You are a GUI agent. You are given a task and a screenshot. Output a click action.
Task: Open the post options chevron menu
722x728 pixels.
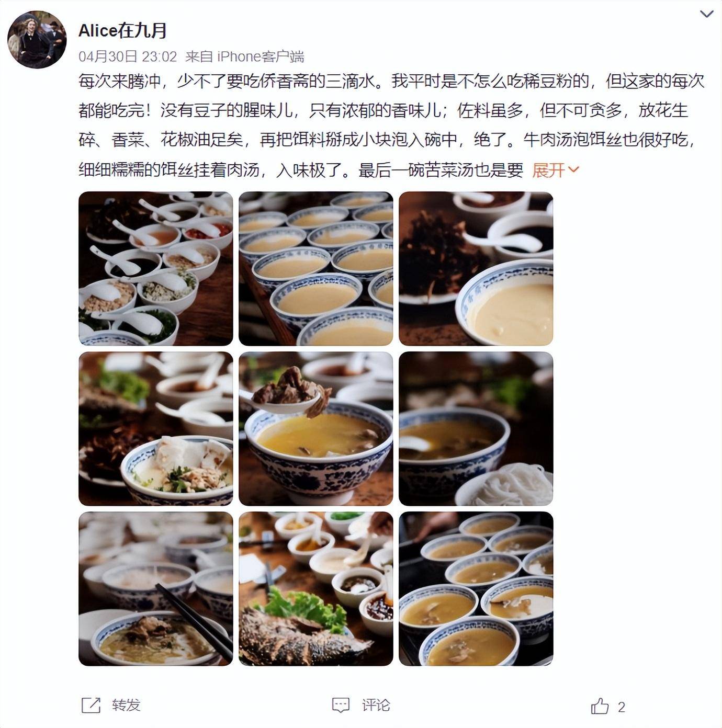point(706,14)
